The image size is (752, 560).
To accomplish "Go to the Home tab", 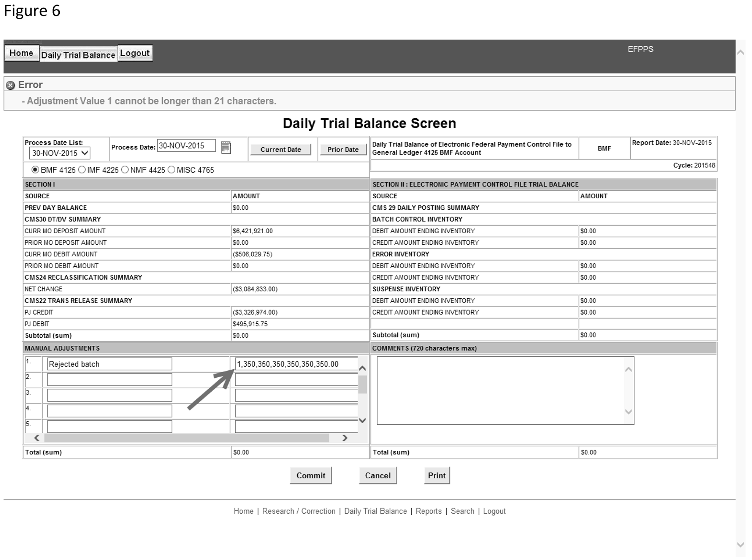I will coord(21,53).
